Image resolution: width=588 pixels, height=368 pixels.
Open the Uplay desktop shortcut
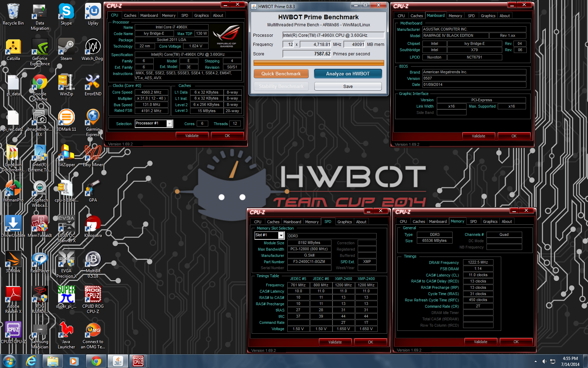coord(93,14)
